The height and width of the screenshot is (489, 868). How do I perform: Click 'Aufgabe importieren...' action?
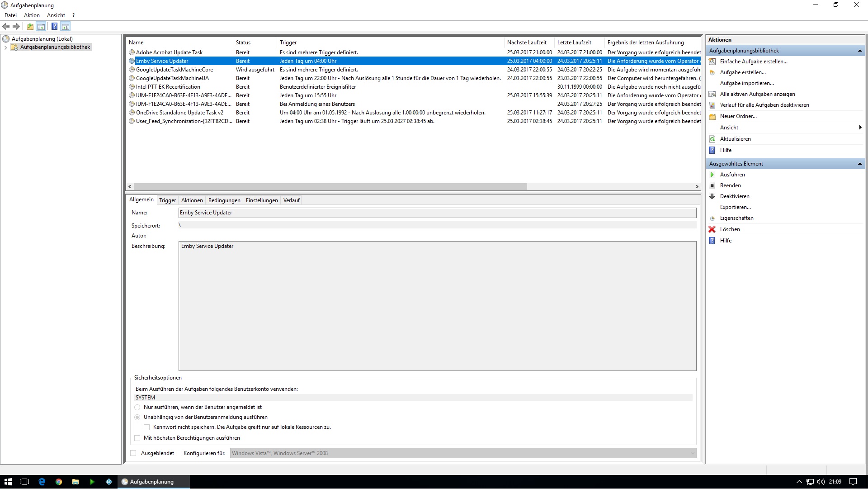pos(747,83)
